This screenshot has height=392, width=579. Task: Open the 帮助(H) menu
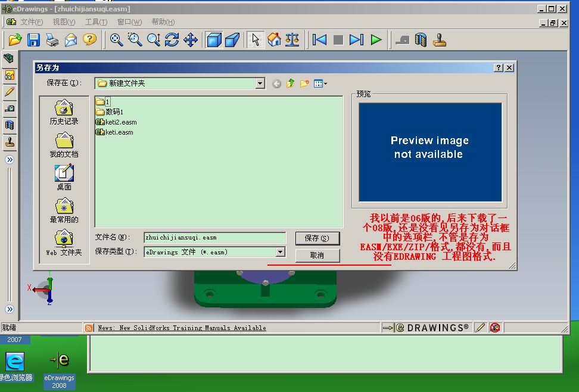coord(163,22)
